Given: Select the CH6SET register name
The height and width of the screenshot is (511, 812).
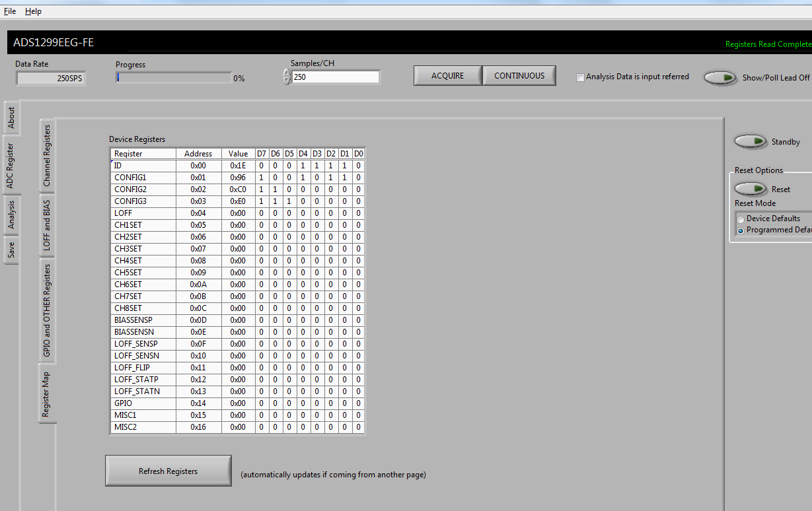Looking at the screenshot, I should pos(128,285).
